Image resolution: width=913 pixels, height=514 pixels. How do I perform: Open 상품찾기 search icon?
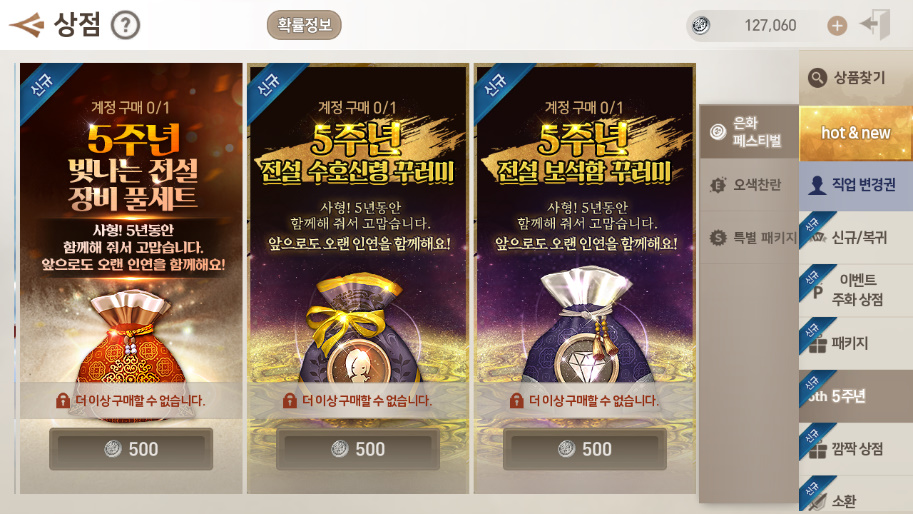pyautogui.click(x=818, y=77)
